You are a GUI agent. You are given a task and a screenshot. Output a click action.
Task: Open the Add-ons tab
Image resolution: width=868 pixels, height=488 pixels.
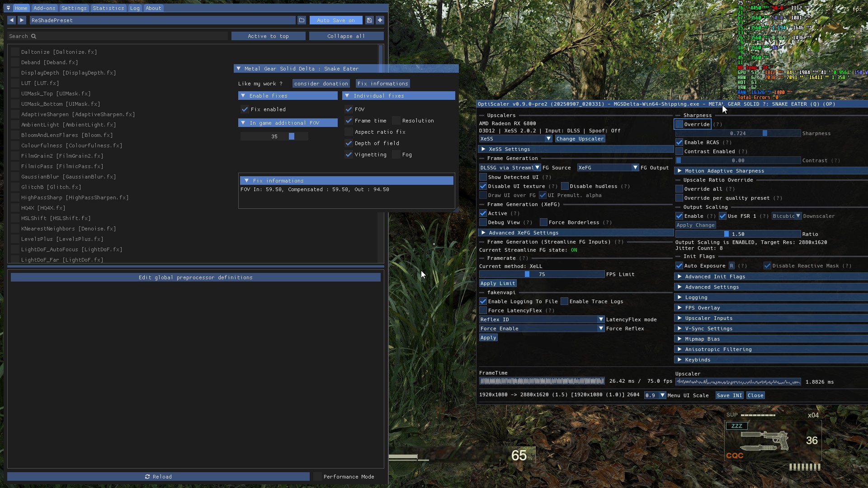[x=44, y=8]
